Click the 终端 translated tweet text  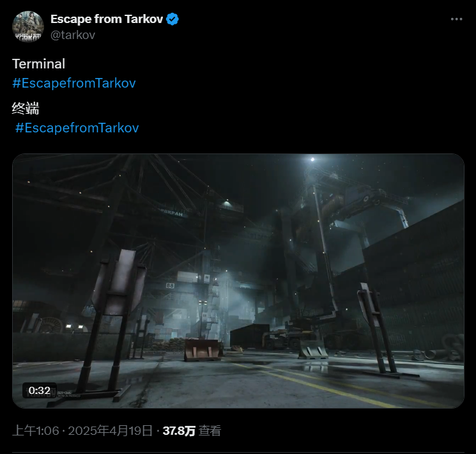26,108
